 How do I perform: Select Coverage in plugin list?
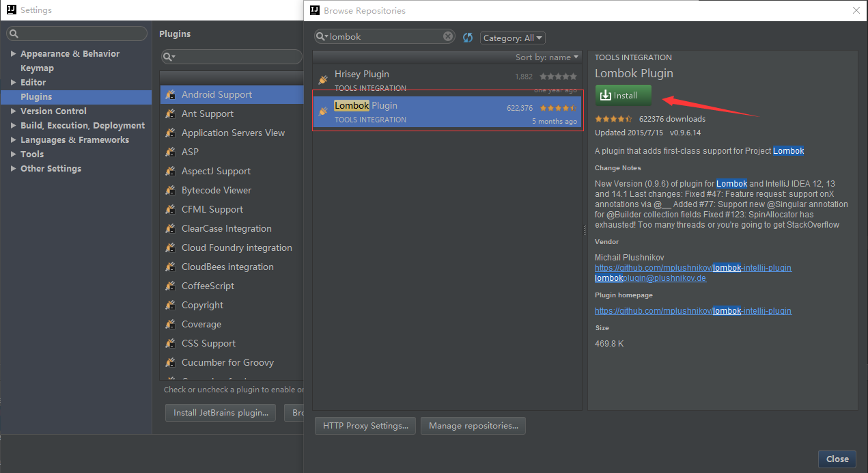pyautogui.click(x=232, y=324)
